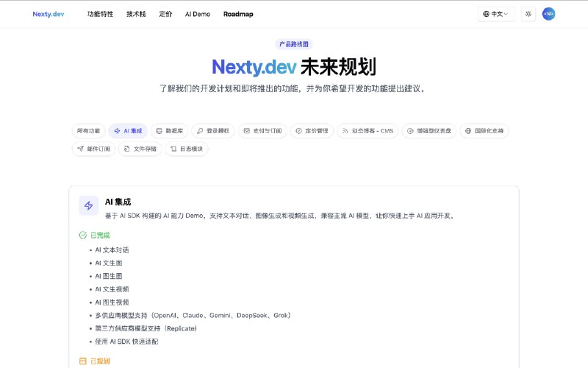Viewport: 588px width, 368px height.
Task: Click the Nexty.dev 未来规划 page heading
Action: pos(294,67)
